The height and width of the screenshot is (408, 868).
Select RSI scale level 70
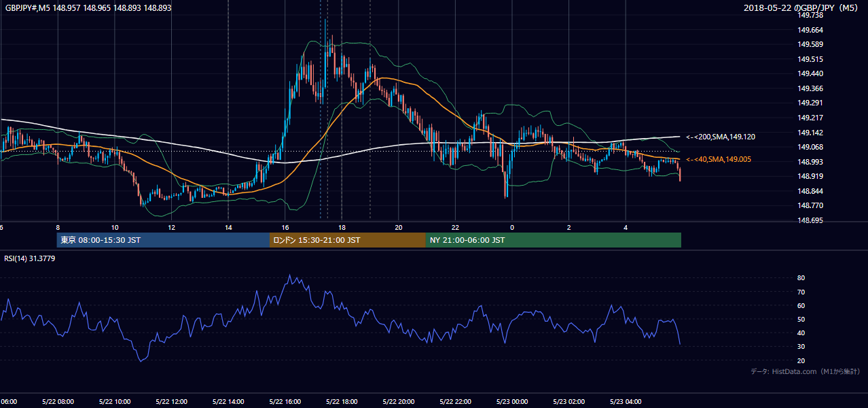801,292
